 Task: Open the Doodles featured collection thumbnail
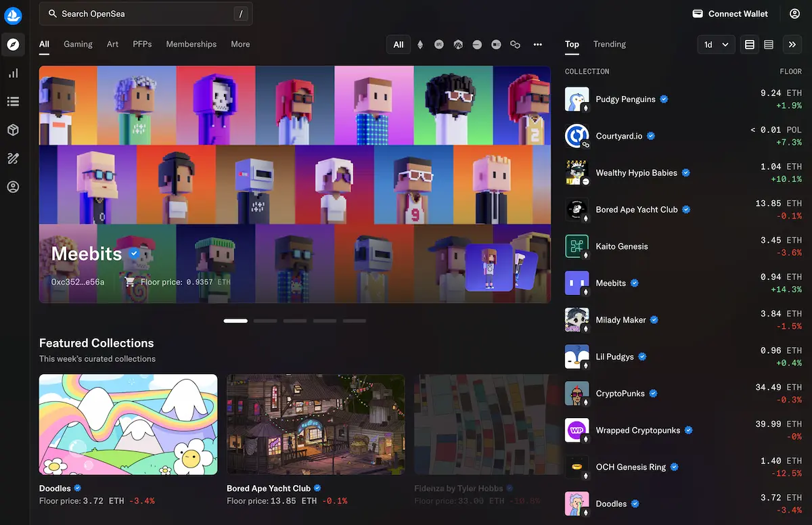pos(129,425)
